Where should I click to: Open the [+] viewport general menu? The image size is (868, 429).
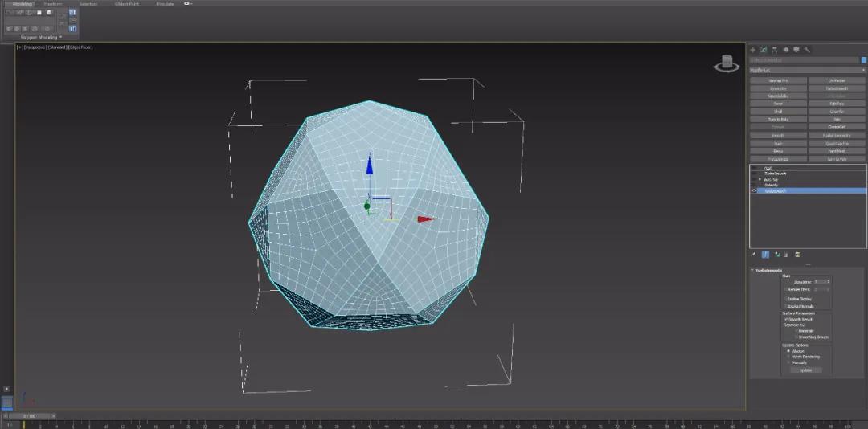19,47
